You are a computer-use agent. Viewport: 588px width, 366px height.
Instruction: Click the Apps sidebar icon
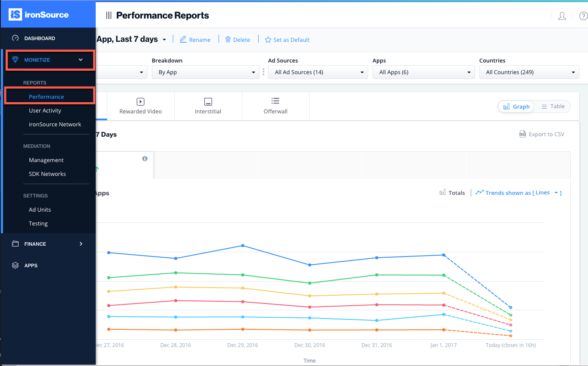click(x=16, y=265)
